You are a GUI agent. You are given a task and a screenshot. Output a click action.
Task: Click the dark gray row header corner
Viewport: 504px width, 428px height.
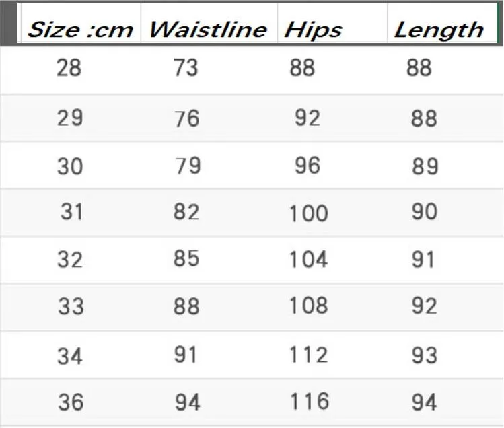[x=9, y=23]
